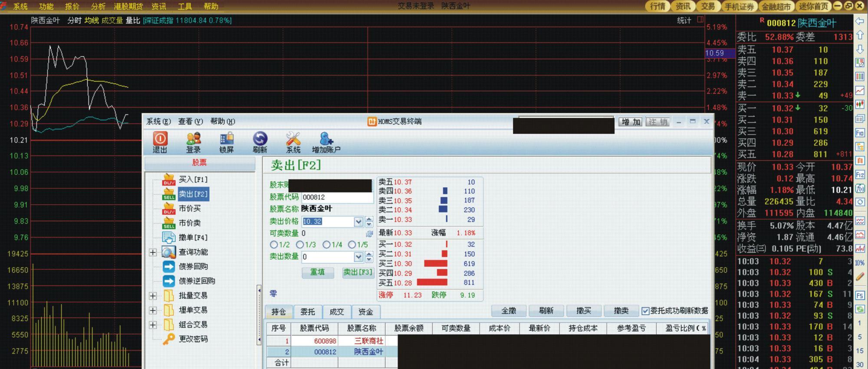
Task: Click the f(x) formula icon in sidebar
Action: click(859, 189)
